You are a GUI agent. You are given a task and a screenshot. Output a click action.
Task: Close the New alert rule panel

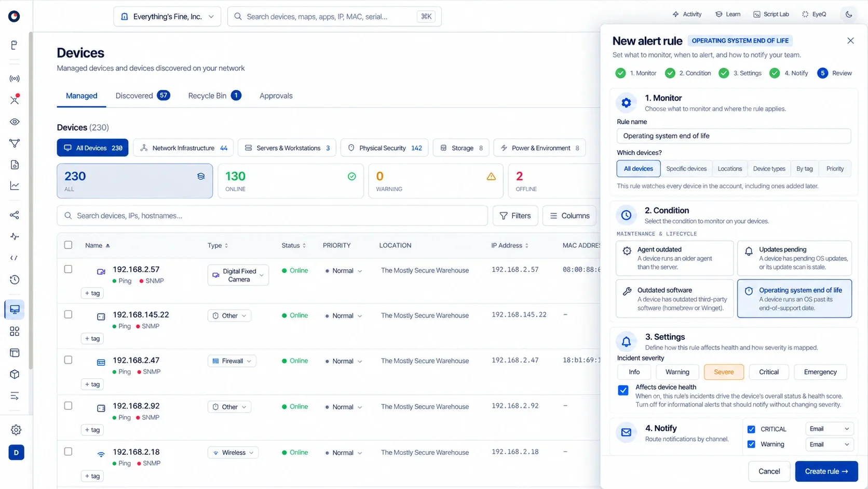click(x=850, y=41)
